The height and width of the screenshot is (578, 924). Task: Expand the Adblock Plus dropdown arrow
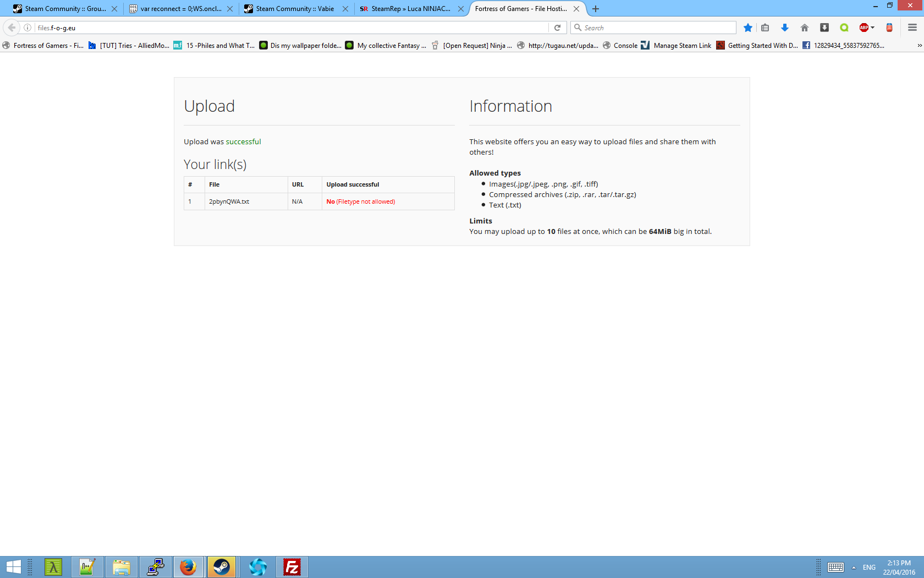coord(873,28)
